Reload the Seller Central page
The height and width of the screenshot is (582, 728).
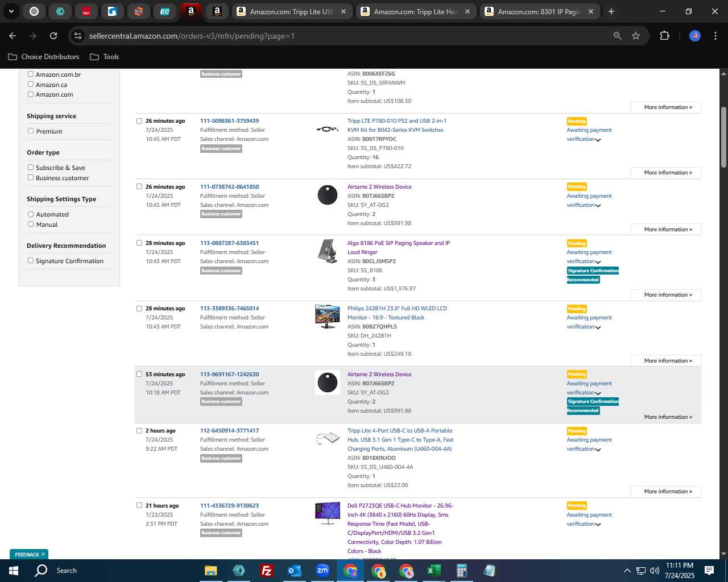tap(53, 36)
